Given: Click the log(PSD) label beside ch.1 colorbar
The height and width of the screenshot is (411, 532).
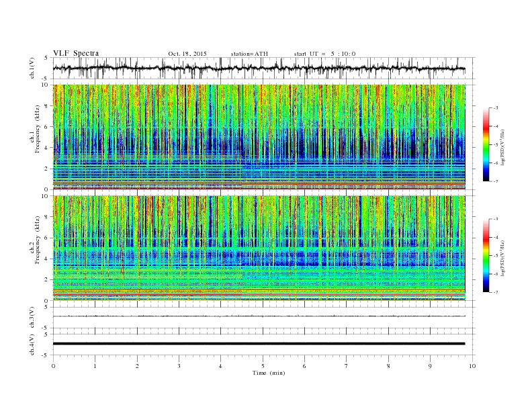Looking at the screenshot, I should (x=503, y=147).
